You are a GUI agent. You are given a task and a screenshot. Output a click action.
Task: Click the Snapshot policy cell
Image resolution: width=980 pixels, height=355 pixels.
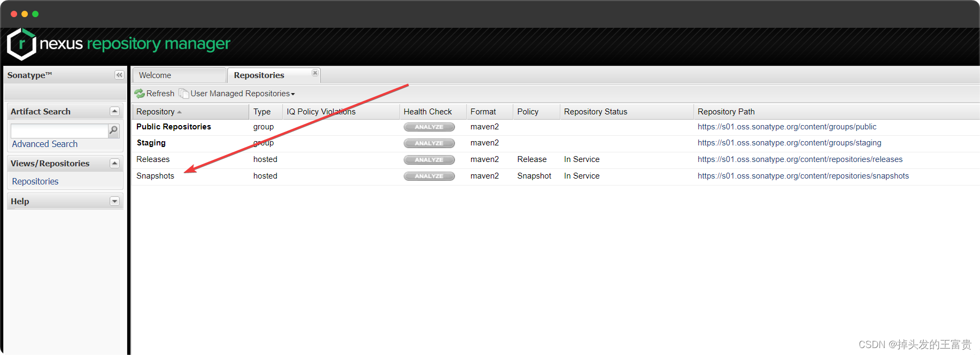click(x=534, y=176)
